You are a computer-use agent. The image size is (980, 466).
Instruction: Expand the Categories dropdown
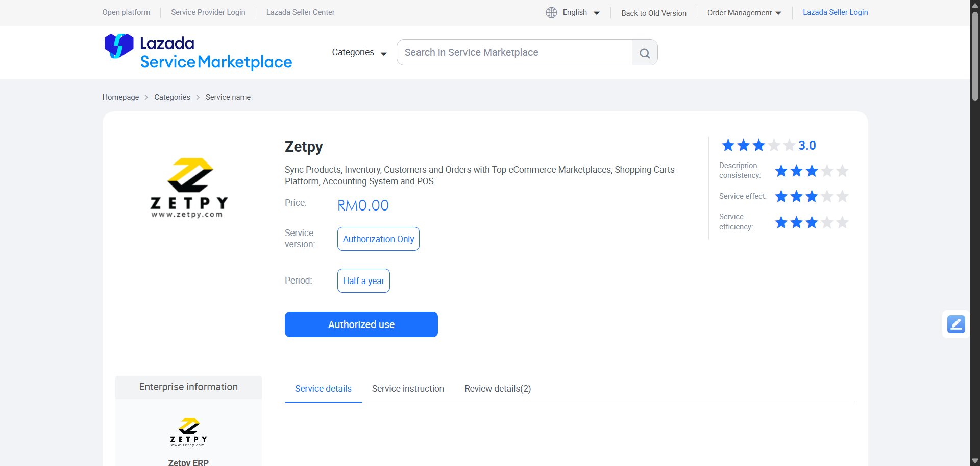pos(359,52)
